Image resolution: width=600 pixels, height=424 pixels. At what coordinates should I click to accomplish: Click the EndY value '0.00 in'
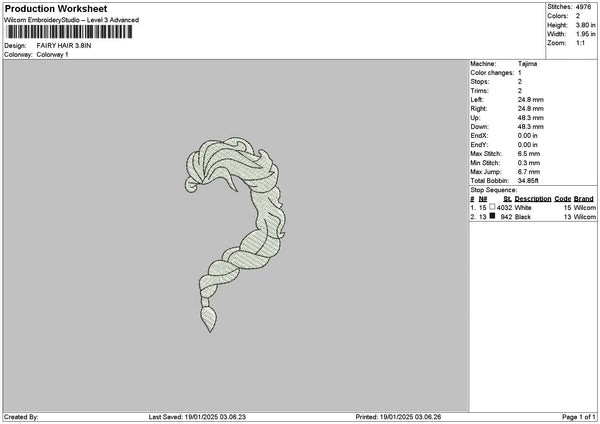click(x=528, y=145)
